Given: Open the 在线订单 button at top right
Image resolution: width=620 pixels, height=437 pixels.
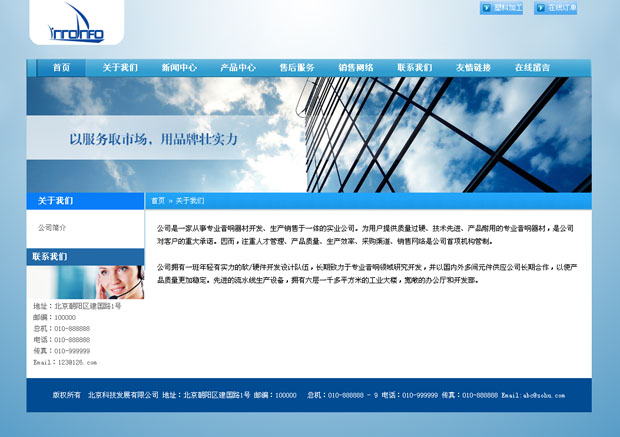Looking at the screenshot, I should click(x=556, y=8).
